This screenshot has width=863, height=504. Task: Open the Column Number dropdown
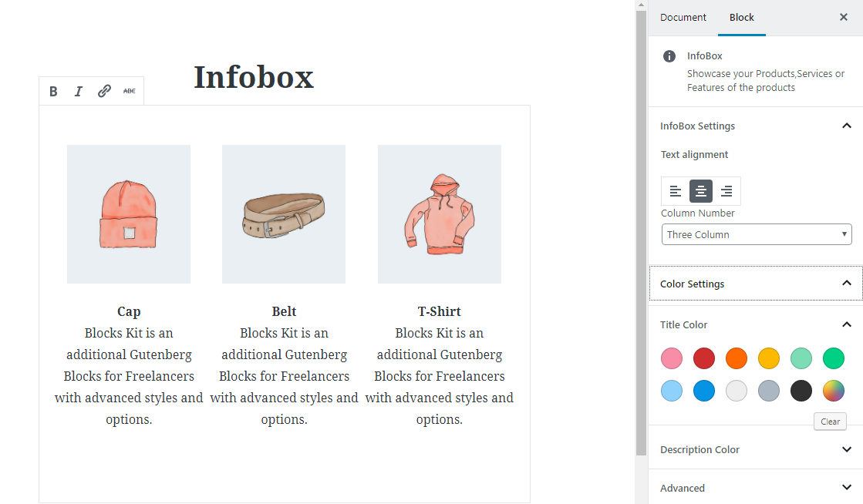[x=756, y=234]
